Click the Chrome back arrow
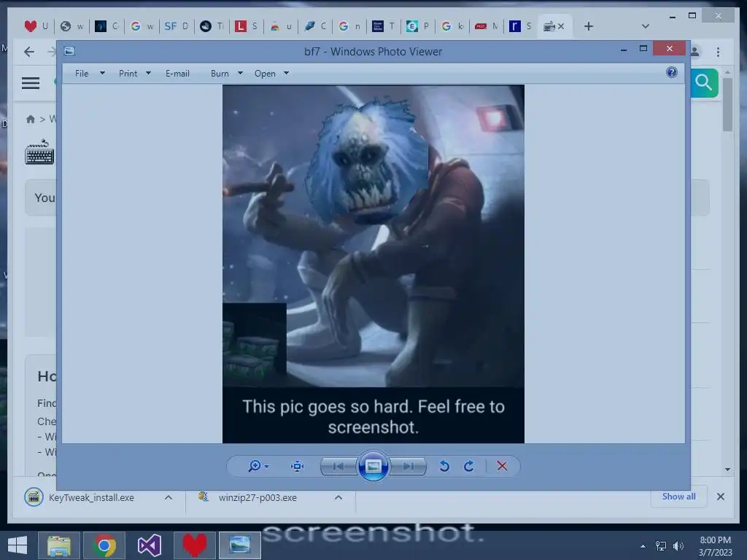This screenshot has width=747, height=560. click(29, 52)
